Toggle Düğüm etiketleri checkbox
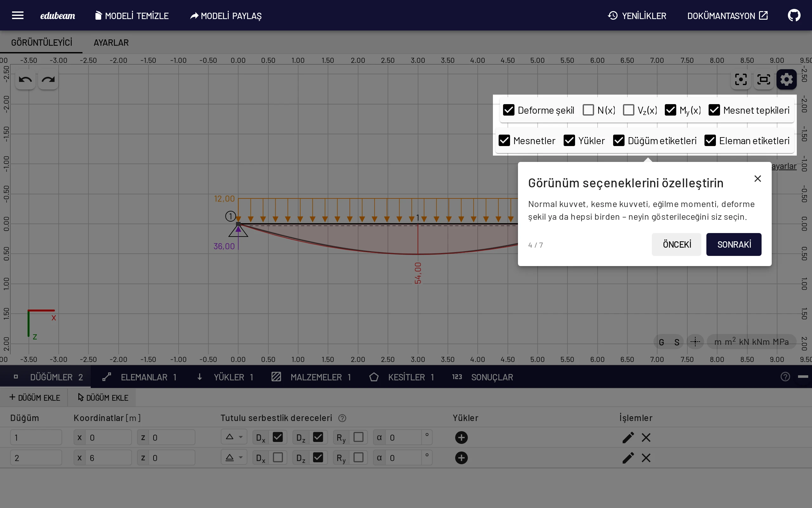The width and height of the screenshot is (812, 508). 619,140
